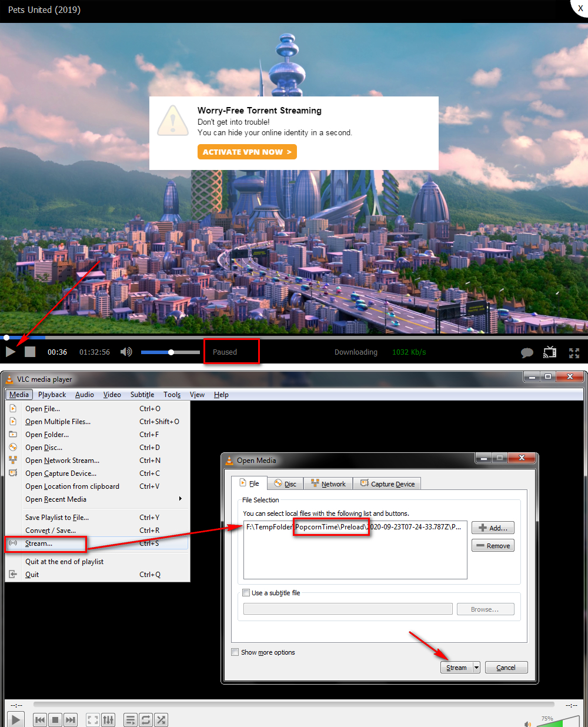Screen dimensions: 588x727
Task: Switch to the Network tab in Open Media
Action: (x=328, y=483)
